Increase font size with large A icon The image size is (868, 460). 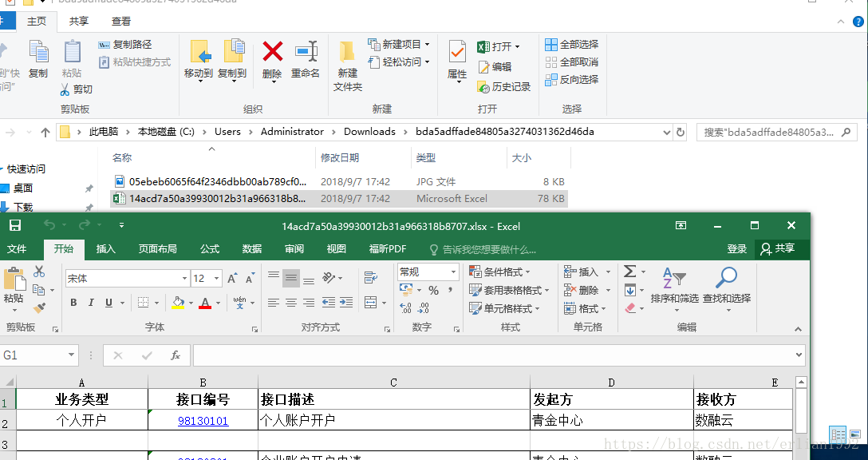[232, 278]
